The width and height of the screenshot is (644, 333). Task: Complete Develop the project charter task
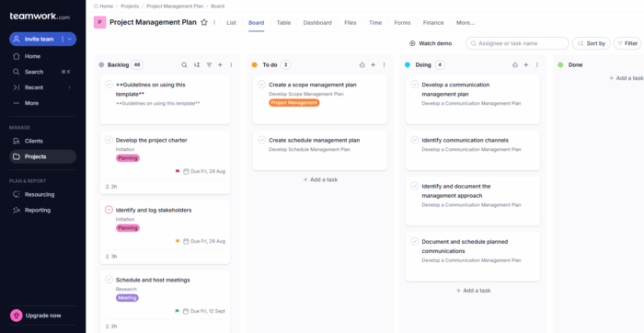coord(109,140)
